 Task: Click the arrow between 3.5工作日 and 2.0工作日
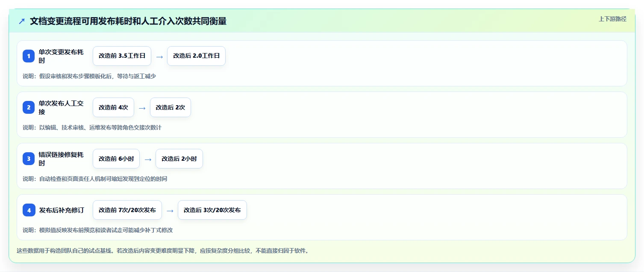coord(159,56)
